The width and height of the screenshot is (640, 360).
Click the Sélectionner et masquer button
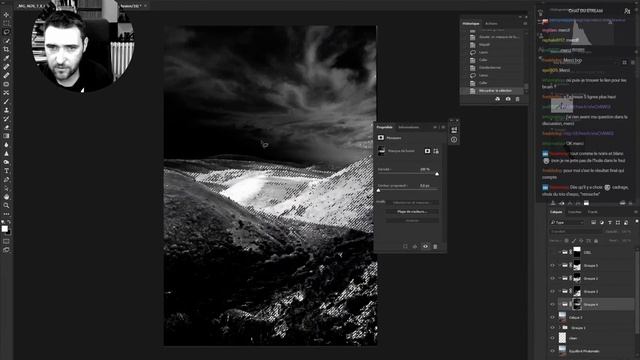point(412,202)
